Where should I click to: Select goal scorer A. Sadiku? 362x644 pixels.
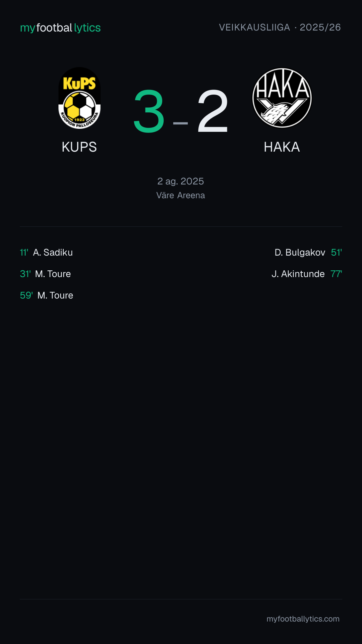(53, 252)
